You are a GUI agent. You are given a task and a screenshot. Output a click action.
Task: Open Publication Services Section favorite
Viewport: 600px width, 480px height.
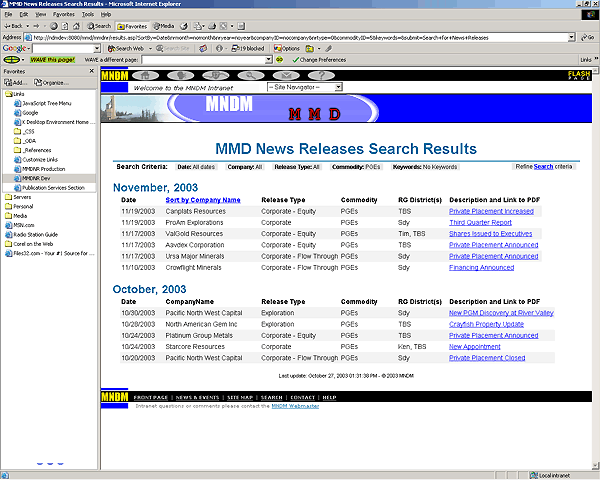[49, 188]
